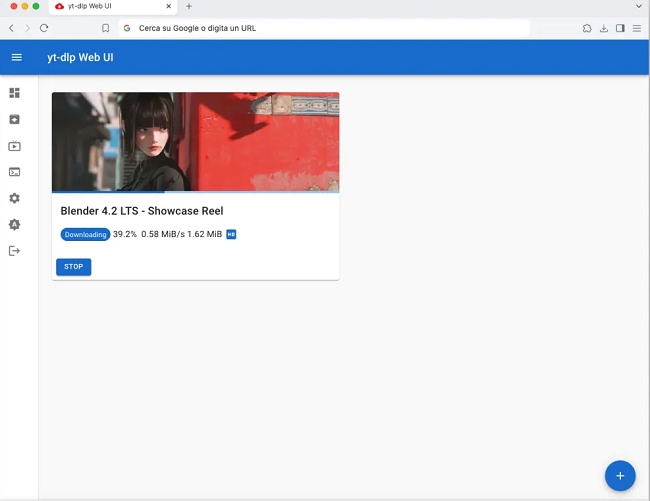This screenshot has height=501, width=650.
Task: Stop the Blender Showcase Reel download
Action: pyautogui.click(x=73, y=267)
